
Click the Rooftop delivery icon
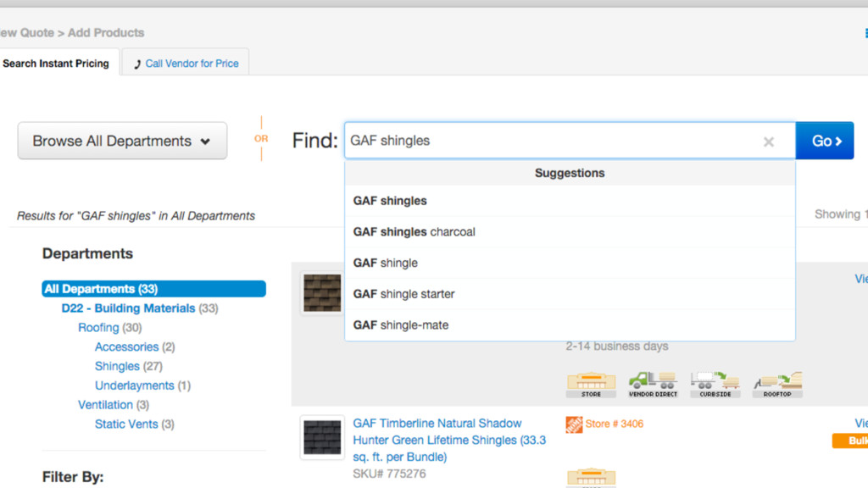pos(777,385)
